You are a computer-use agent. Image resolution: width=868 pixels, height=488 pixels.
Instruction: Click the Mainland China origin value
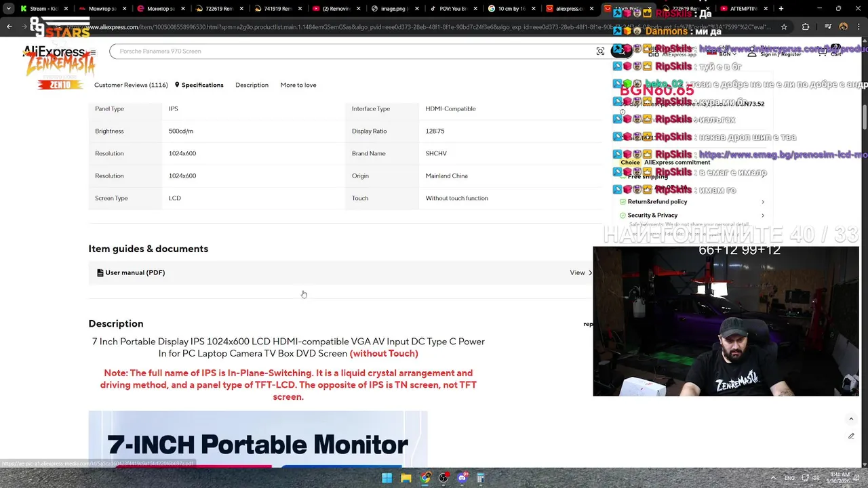pos(447,176)
